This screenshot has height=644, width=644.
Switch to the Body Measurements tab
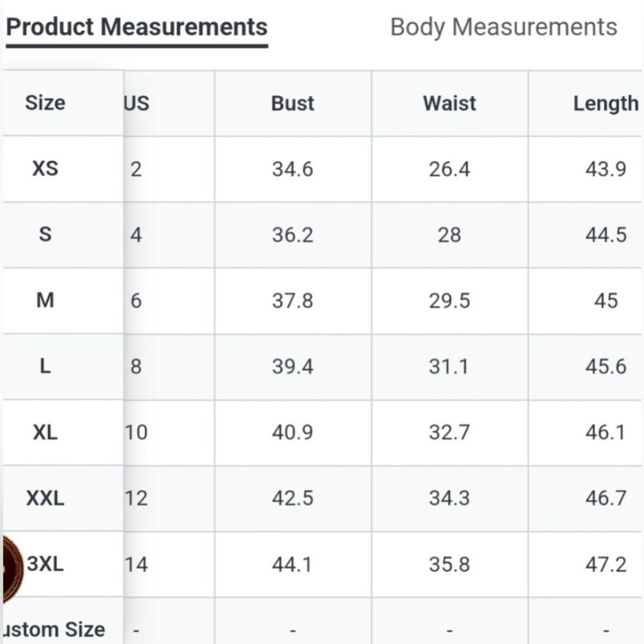(x=503, y=27)
